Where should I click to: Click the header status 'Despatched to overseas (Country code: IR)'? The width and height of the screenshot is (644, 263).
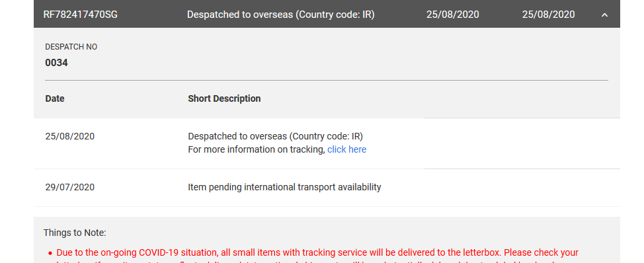click(x=280, y=15)
